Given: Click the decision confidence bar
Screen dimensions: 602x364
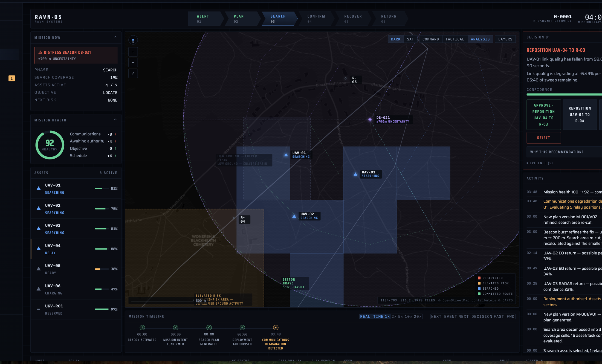Looking at the screenshot, I should [564, 95].
